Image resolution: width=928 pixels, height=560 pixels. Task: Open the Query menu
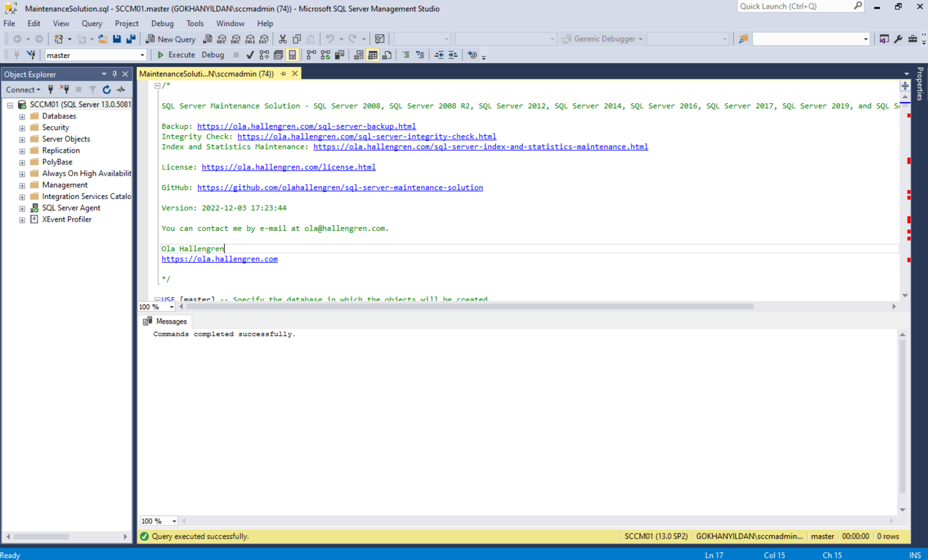point(92,23)
